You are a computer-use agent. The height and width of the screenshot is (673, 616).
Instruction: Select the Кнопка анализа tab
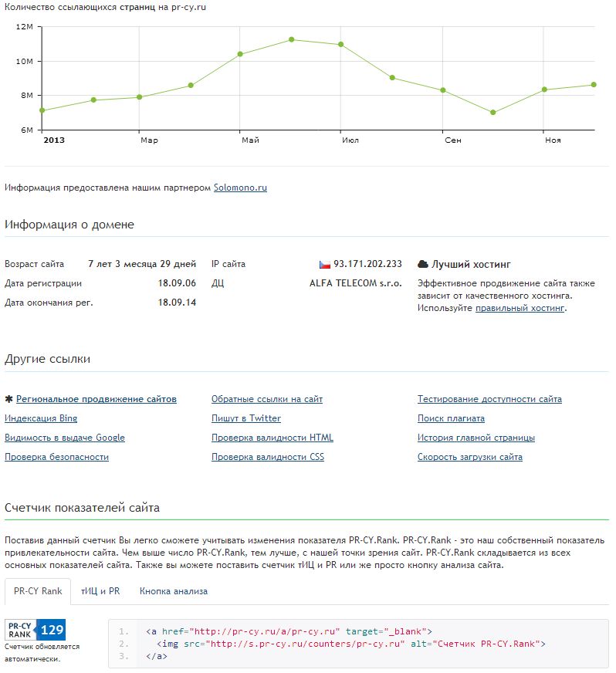click(173, 591)
